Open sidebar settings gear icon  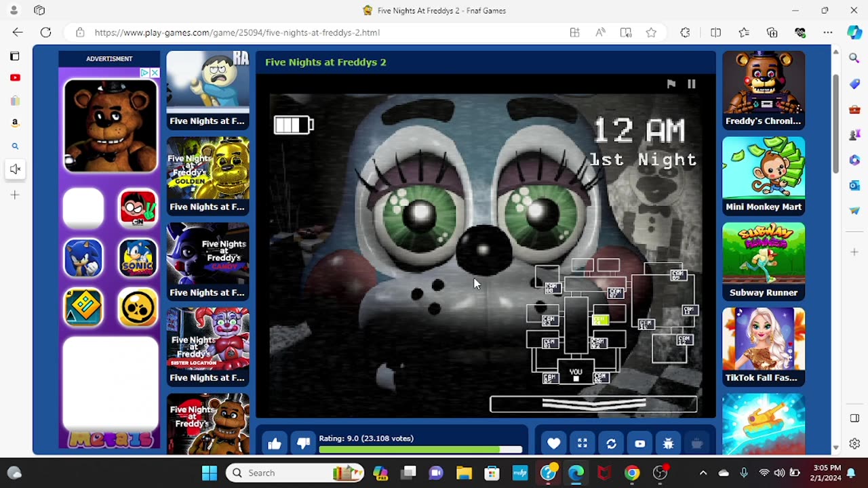tap(854, 443)
